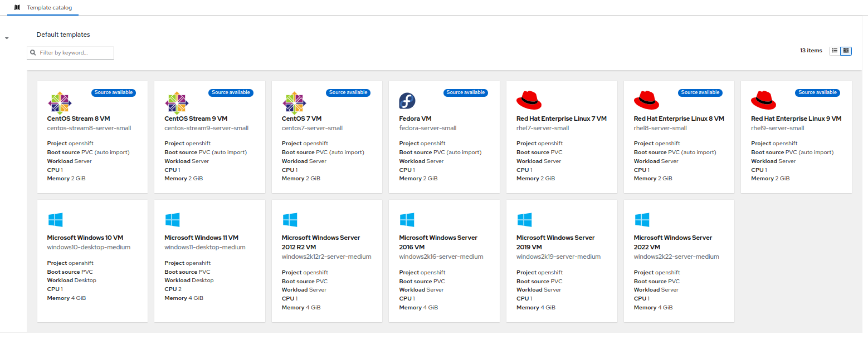
Task: Click the Default templates heading
Action: point(63,35)
